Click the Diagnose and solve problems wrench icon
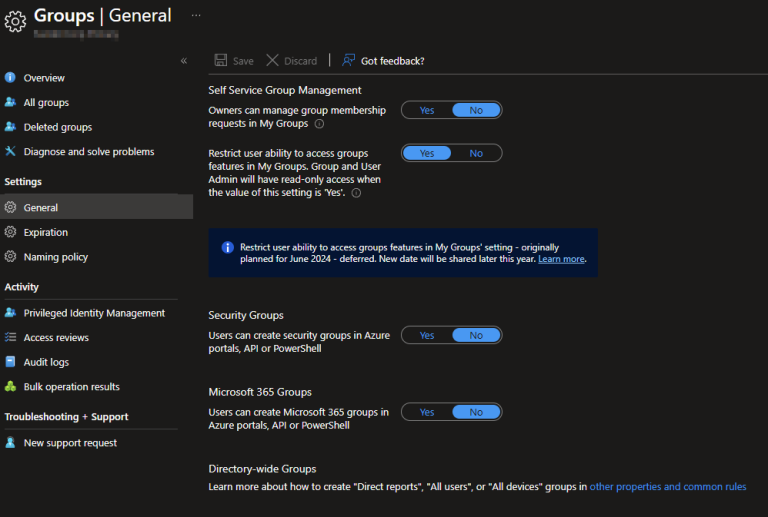Viewport: 768px width, 517px height. click(x=10, y=151)
